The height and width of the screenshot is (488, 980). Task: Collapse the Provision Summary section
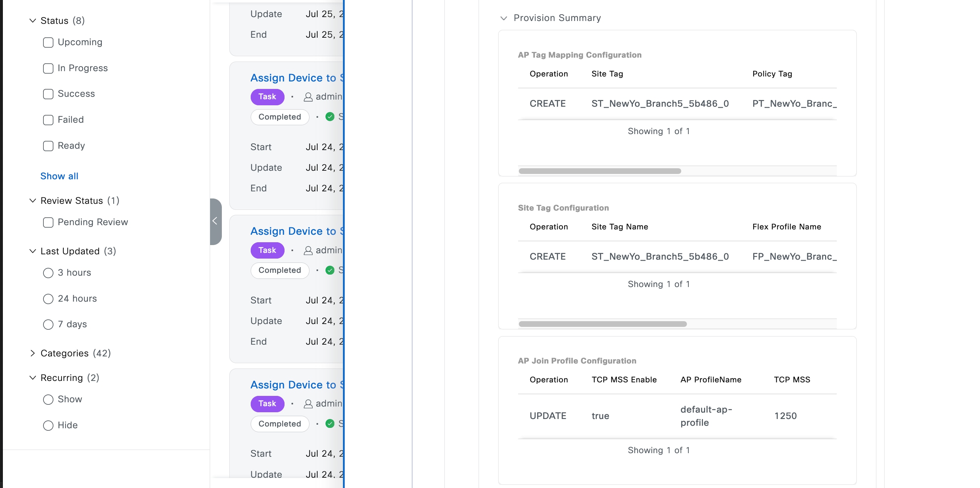pyautogui.click(x=503, y=18)
